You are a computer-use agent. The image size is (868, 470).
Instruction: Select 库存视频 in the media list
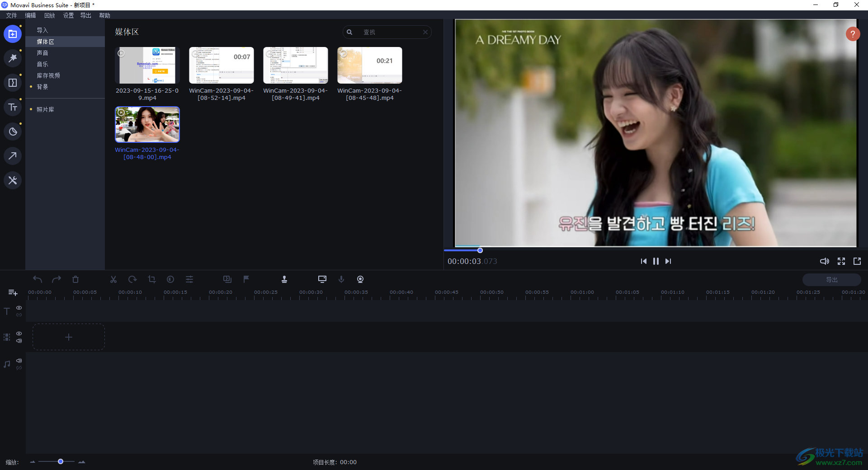coord(48,75)
